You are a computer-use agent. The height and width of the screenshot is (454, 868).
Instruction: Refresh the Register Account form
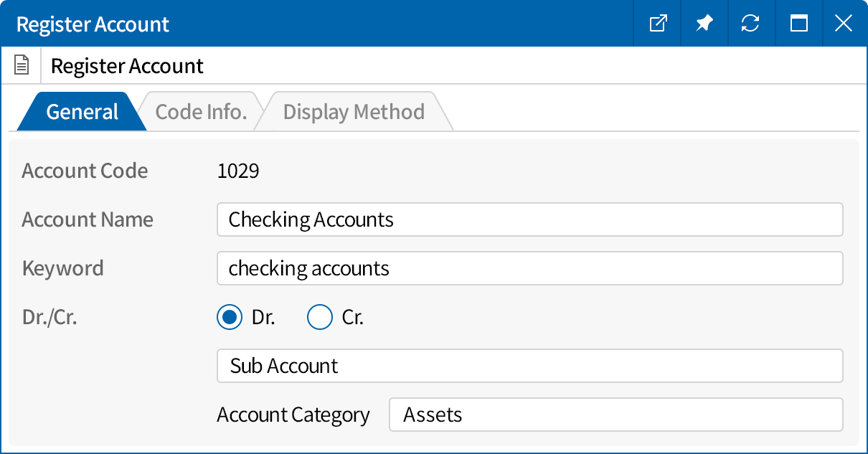[751, 23]
